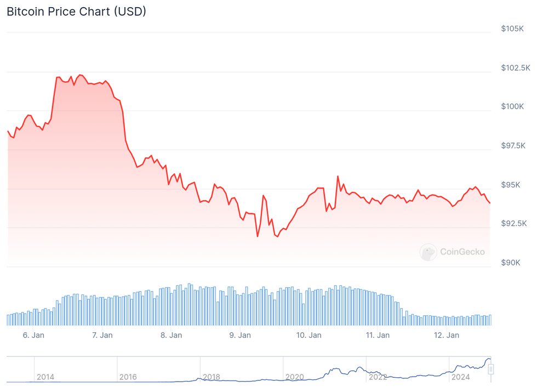This screenshot has width=537, height=392.
Task: Jump to 2016 in the navigator
Action: (x=128, y=377)
